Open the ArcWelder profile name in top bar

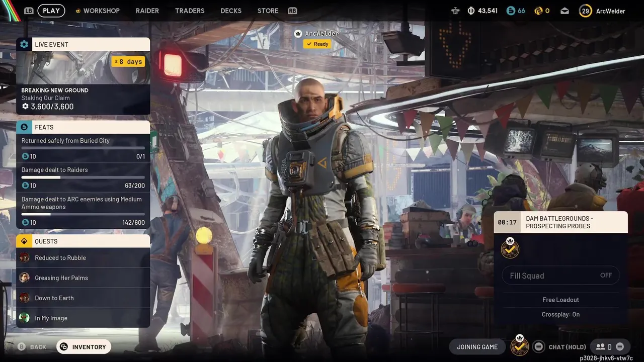coord(611,11)
